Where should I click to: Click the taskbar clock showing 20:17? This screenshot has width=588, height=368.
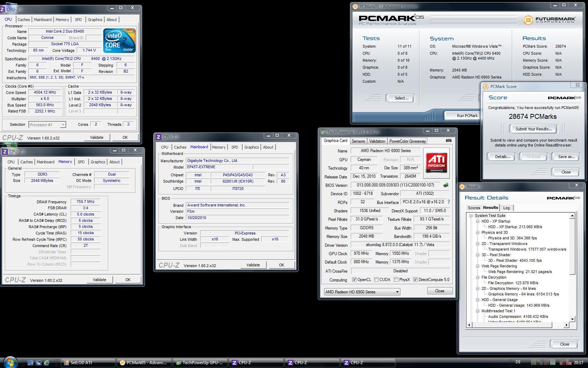tap(579, 363)
